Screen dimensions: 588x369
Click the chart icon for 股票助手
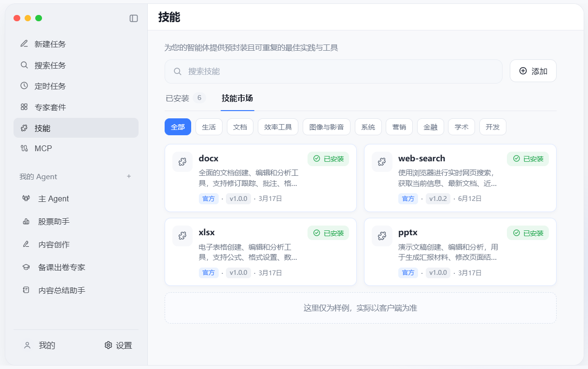click(x=26, y=222)
